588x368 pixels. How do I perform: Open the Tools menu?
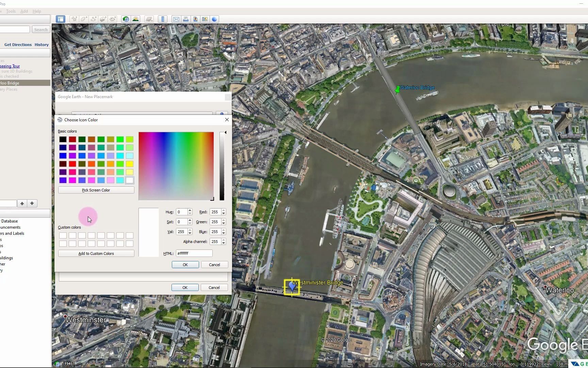[x=11, y=11]
